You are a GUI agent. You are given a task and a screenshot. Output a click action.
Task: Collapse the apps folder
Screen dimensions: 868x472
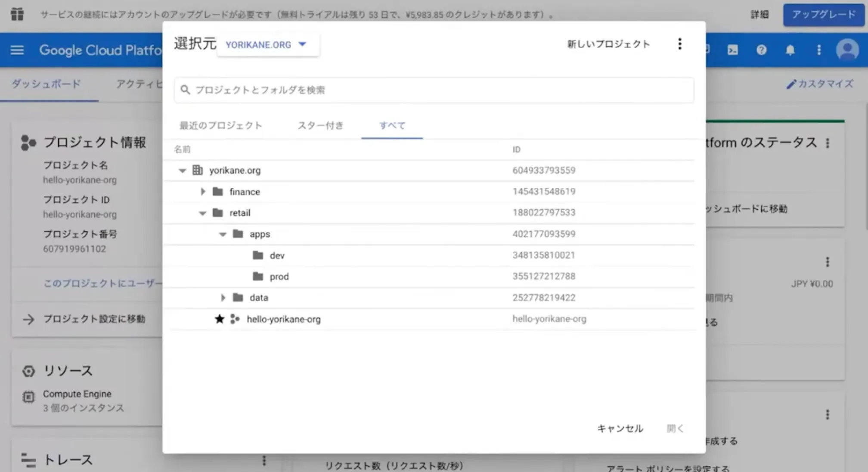click(223, 234)
